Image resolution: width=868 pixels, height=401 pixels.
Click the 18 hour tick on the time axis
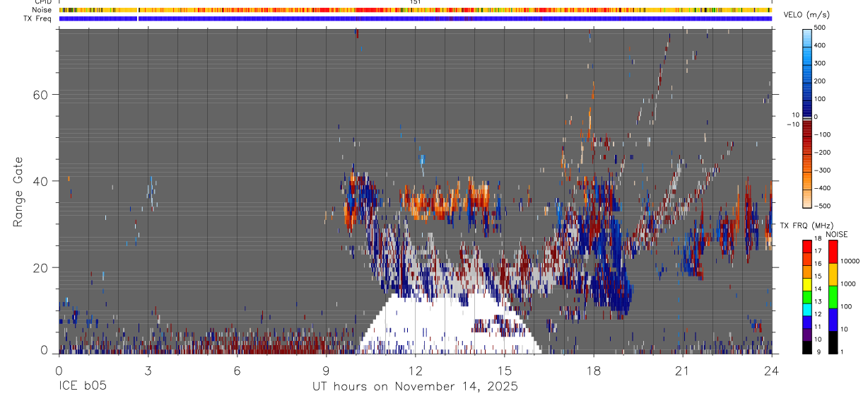coord(594,371)
